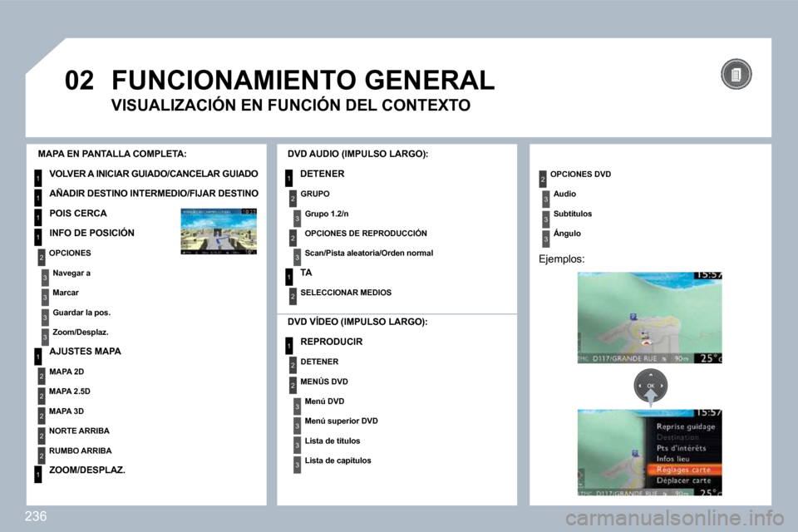Screen dimensions: 798x532
Task: Click 'DETENER' under DVD VÍDEO
Action: point(319,362)
